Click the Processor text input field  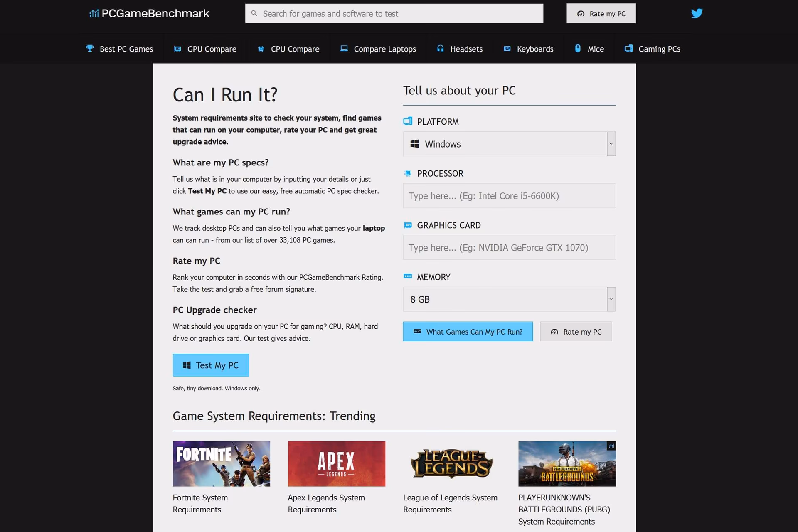[x=509, y=196]
